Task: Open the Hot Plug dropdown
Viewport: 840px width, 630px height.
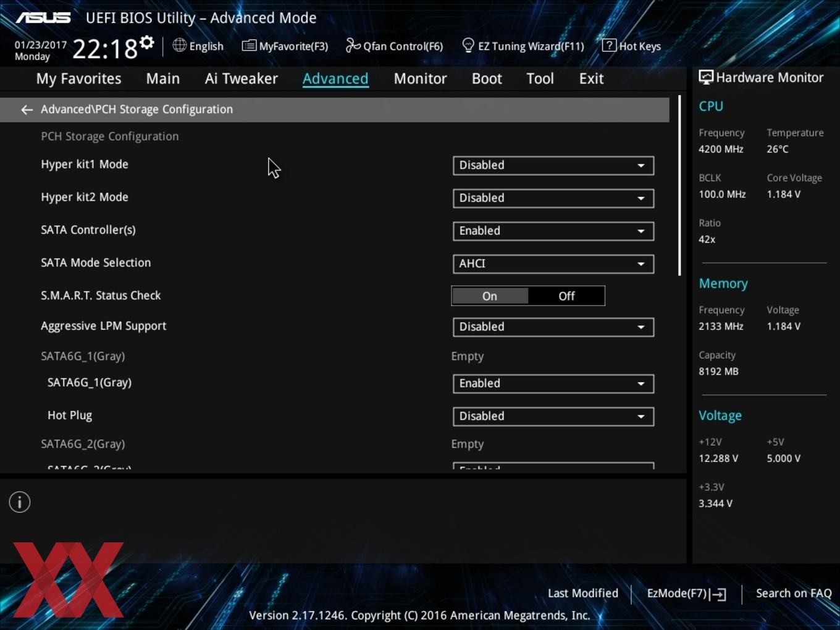Action: [x=553, y=416]
